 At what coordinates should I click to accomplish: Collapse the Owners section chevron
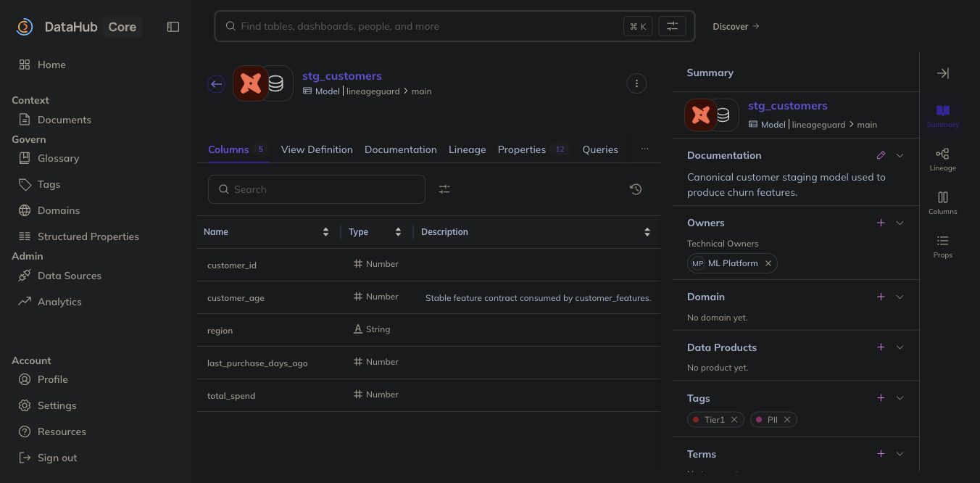point(900,223)
